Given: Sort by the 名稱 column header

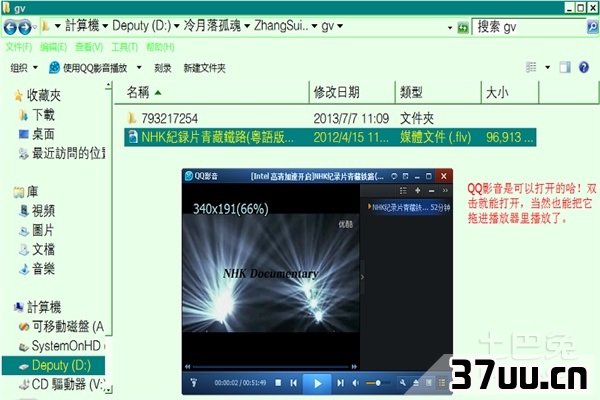Looking at the screenshot, I should tap(211, 92).
